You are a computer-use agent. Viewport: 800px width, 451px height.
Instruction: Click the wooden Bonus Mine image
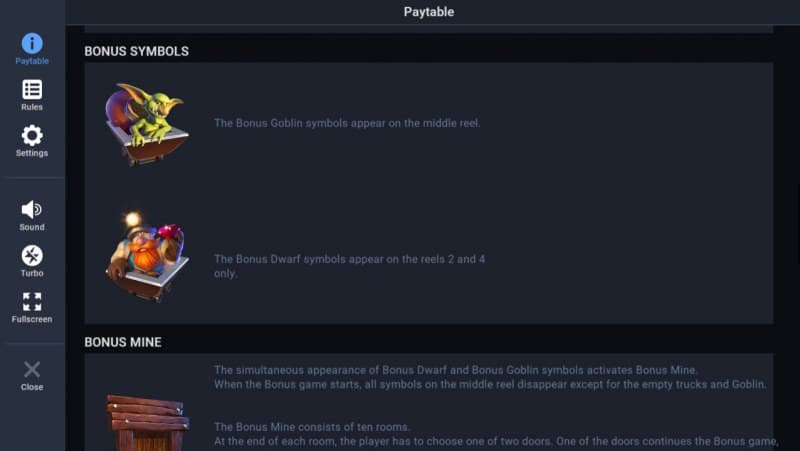(x=148, y=422)
